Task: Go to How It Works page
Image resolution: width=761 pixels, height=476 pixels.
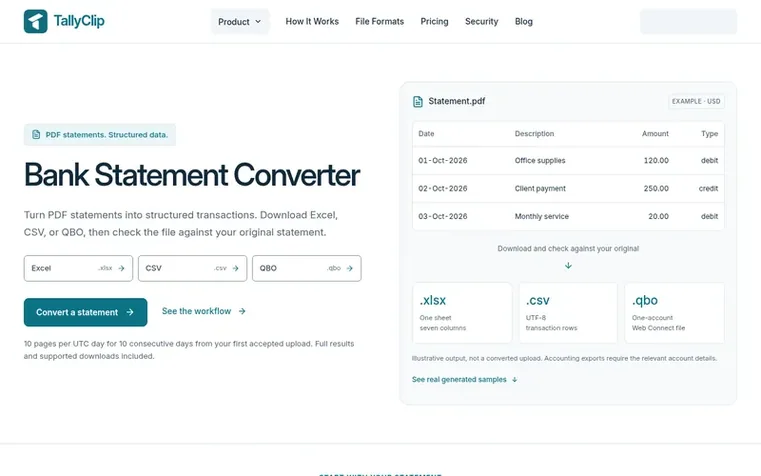Action: click(x=312, y=21)
